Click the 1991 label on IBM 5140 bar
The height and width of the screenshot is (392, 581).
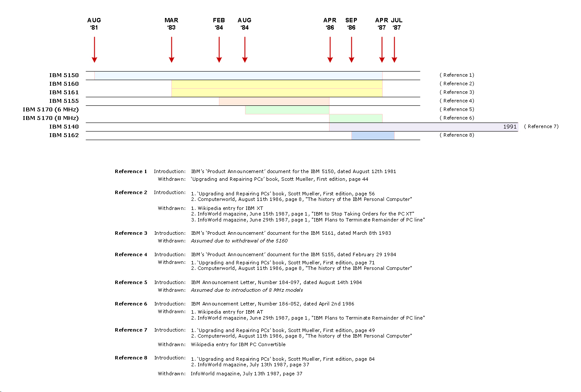(510, 127)
